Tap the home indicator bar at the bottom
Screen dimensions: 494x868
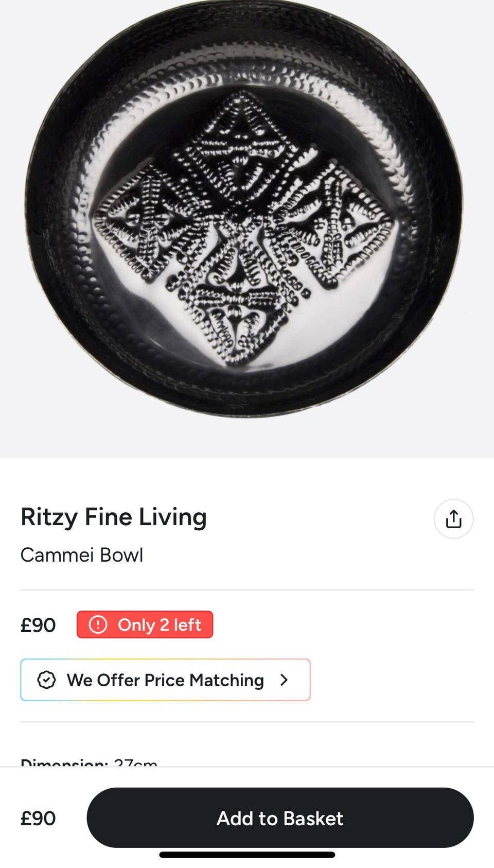point(247,855)
